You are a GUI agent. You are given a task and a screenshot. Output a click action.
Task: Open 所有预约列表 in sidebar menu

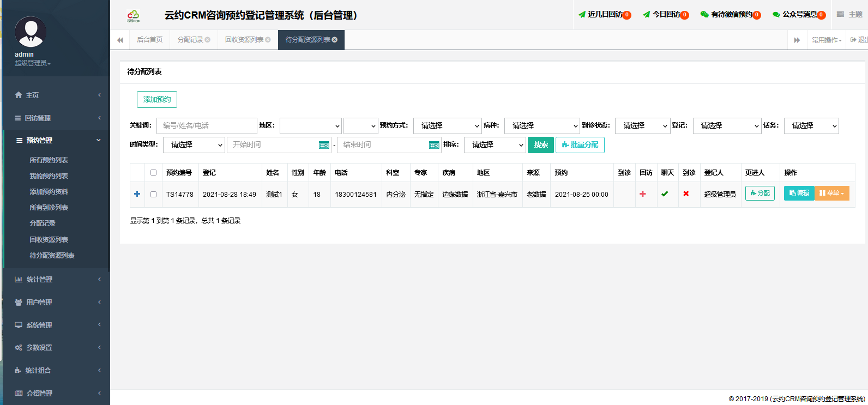tap(49, 160)
